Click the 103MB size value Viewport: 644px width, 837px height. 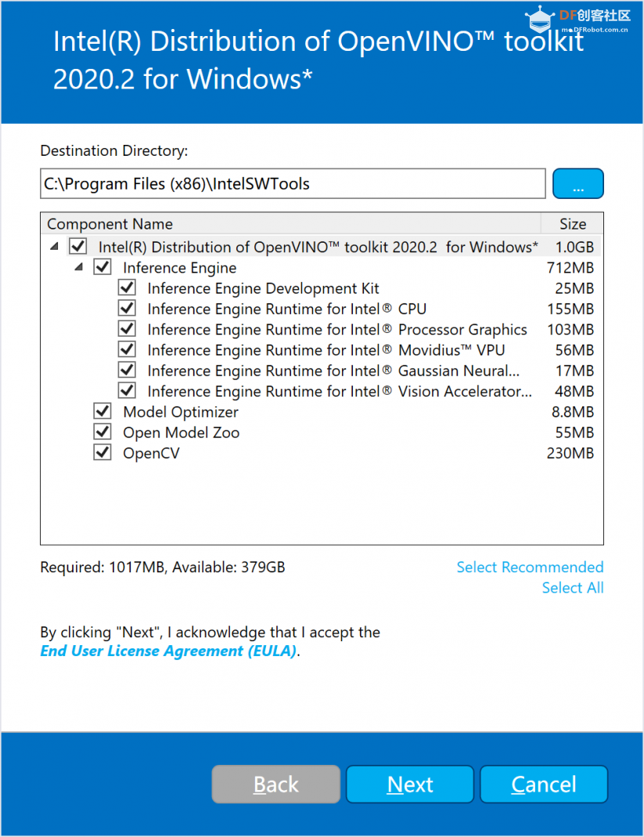point(570,330)
